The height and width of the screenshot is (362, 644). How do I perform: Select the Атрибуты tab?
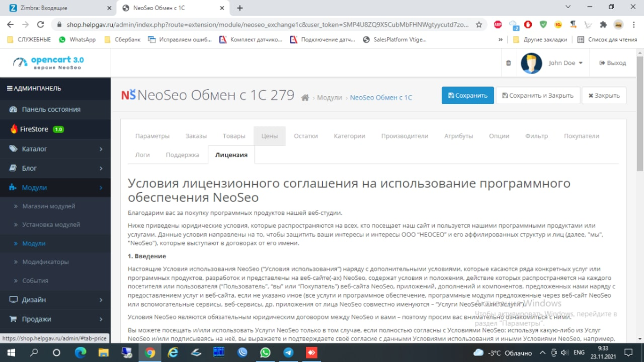(459, 136)
